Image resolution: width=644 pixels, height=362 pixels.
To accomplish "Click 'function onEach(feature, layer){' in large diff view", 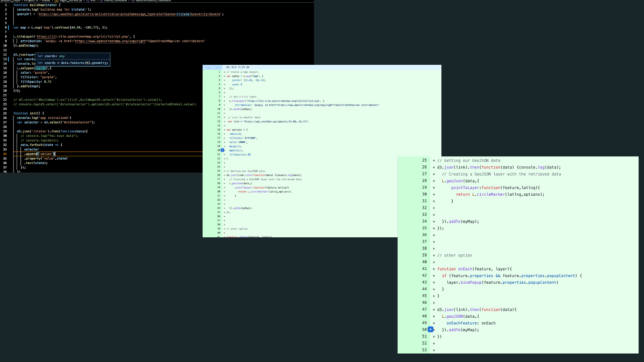I will pos(475,269).
